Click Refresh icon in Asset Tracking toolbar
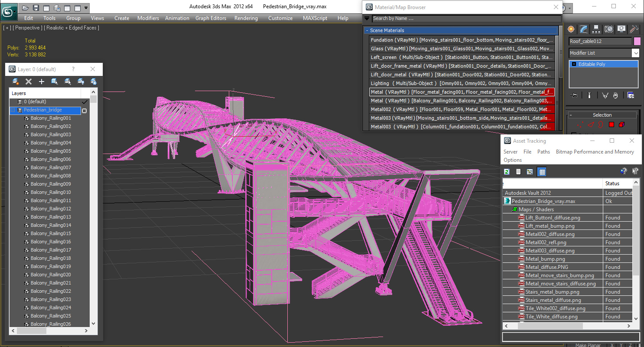The image size is (644, 347). click(x=507, y=172)
